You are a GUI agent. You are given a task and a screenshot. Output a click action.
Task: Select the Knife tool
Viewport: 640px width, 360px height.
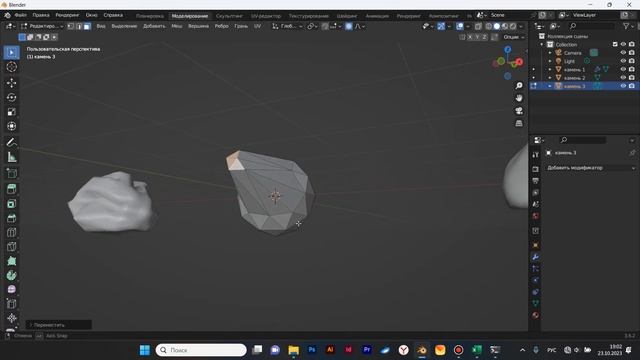(11, 247)
